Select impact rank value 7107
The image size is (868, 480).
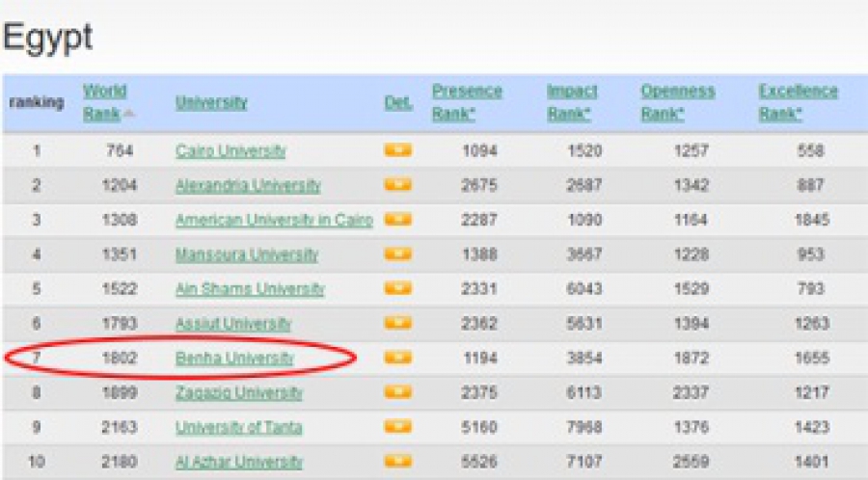(584, 462)
